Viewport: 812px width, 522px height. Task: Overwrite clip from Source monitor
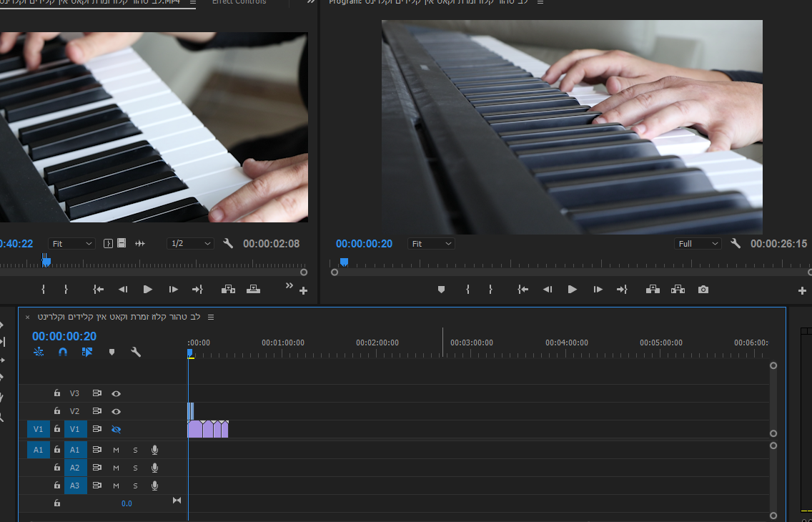253,290
